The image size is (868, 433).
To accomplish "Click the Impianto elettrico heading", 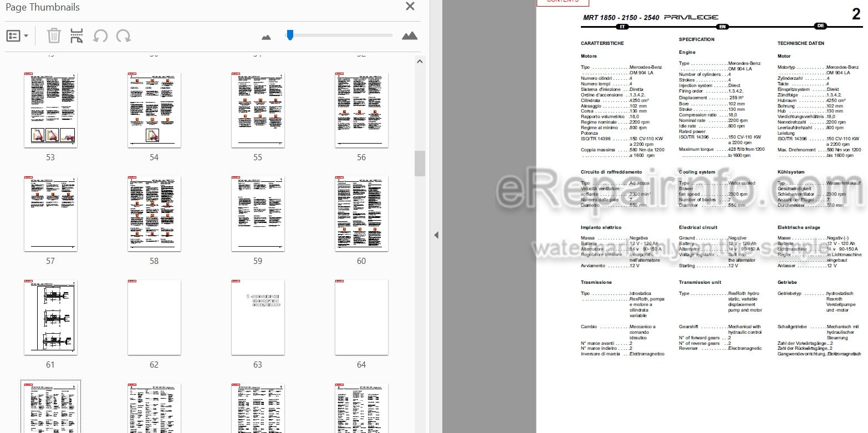I will point(601,227).
